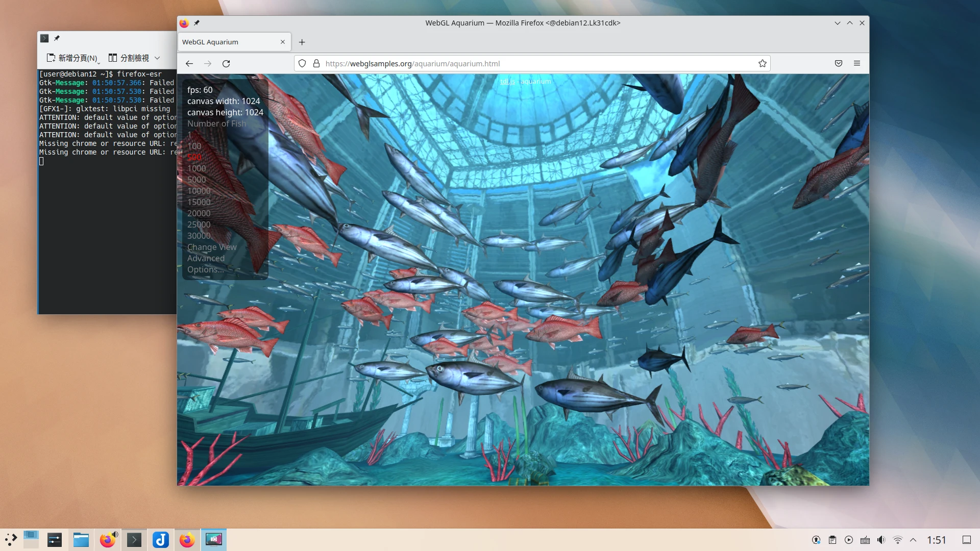Go back using the back arrow
The width and height of the screenshot is (980, 551).
pyautogui.click(x=189, y=64)
